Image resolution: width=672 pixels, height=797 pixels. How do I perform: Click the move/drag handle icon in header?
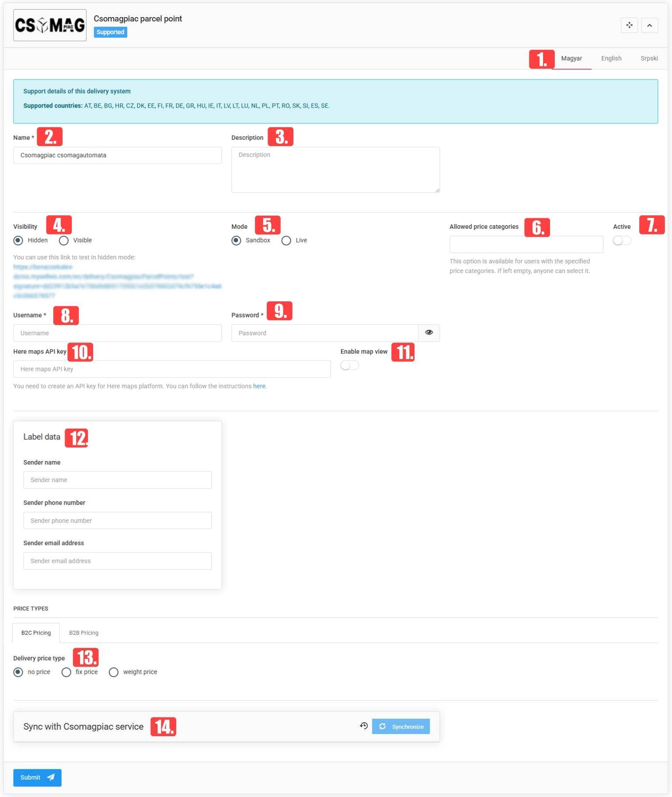(x=629, y=25)
